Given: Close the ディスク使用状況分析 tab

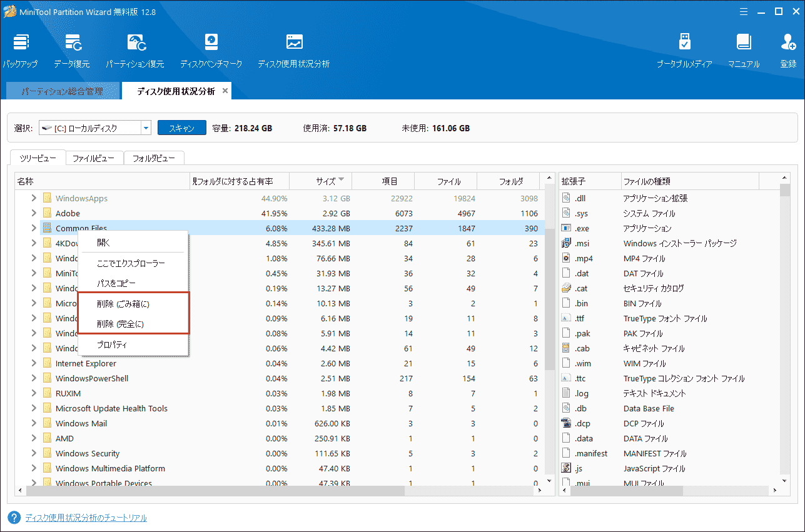Looking at the screenshot, I should pyautogui.click(x=225, y=91).
